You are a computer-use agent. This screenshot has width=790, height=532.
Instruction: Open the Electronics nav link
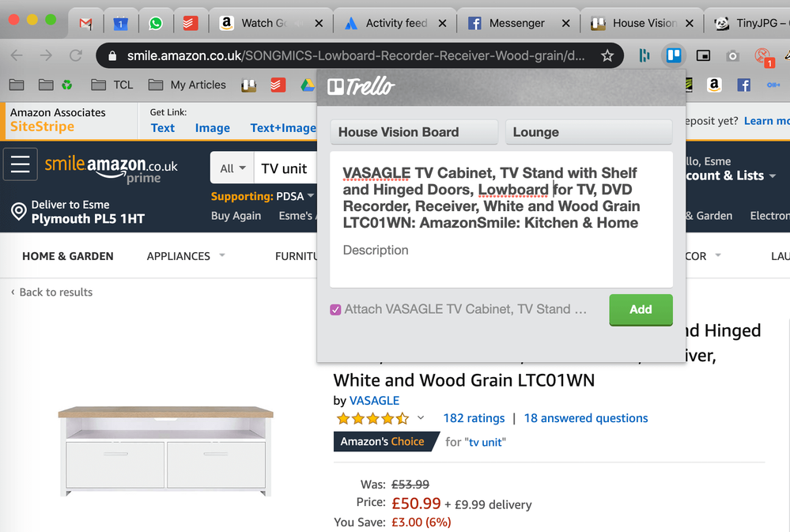tap(769, 216)
